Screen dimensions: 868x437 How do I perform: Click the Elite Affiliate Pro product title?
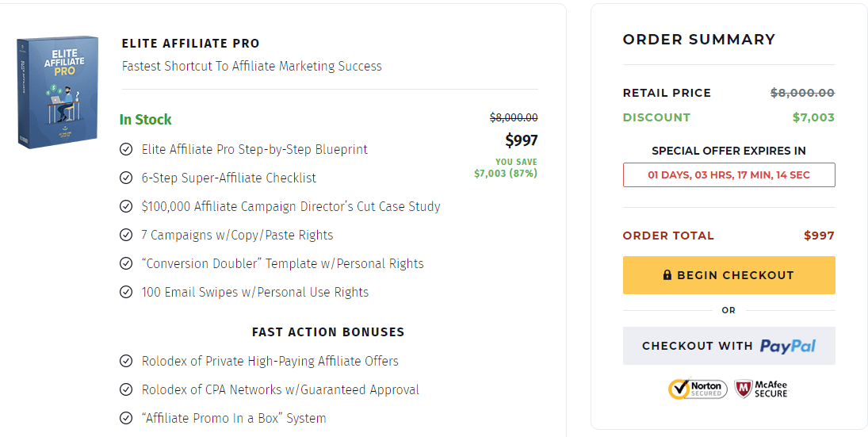coord(190,44)
